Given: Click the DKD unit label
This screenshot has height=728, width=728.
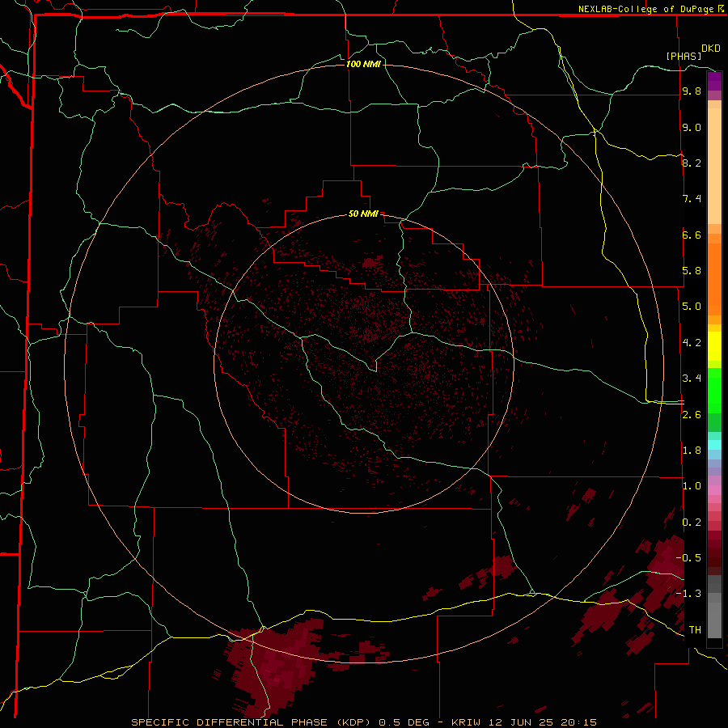Looking at the screenshot, I should click(710, 48).
